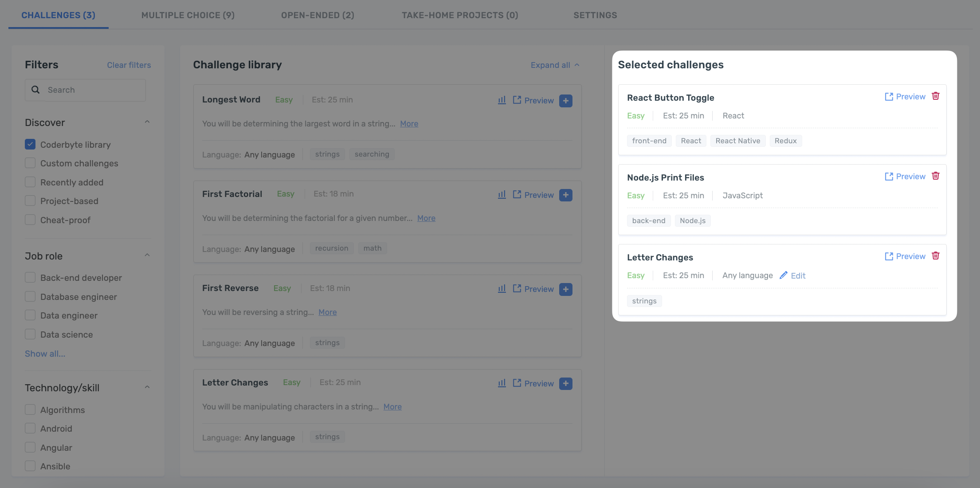
Task: Check Custom challenges filter
Action: click(x=30, y=163)
